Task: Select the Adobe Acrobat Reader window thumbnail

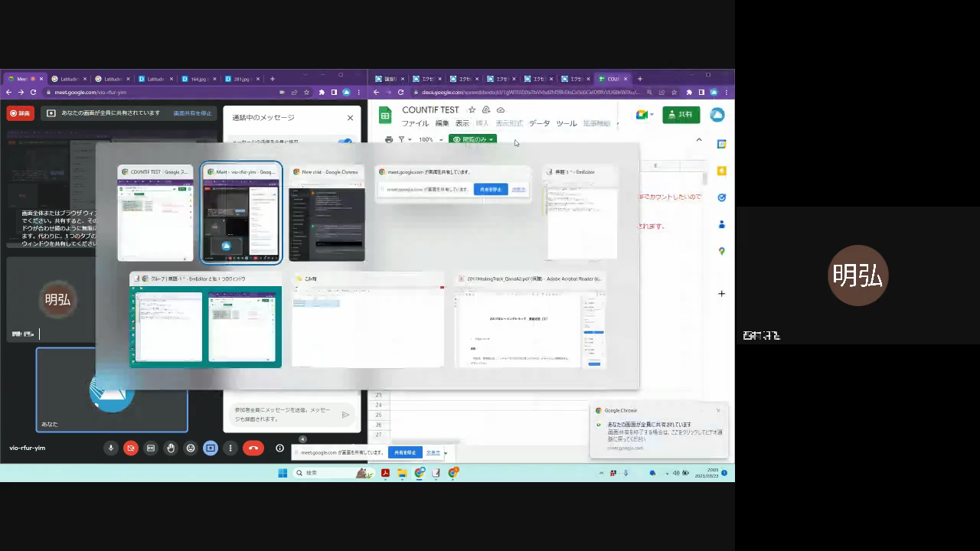Action: coord(530,321)
